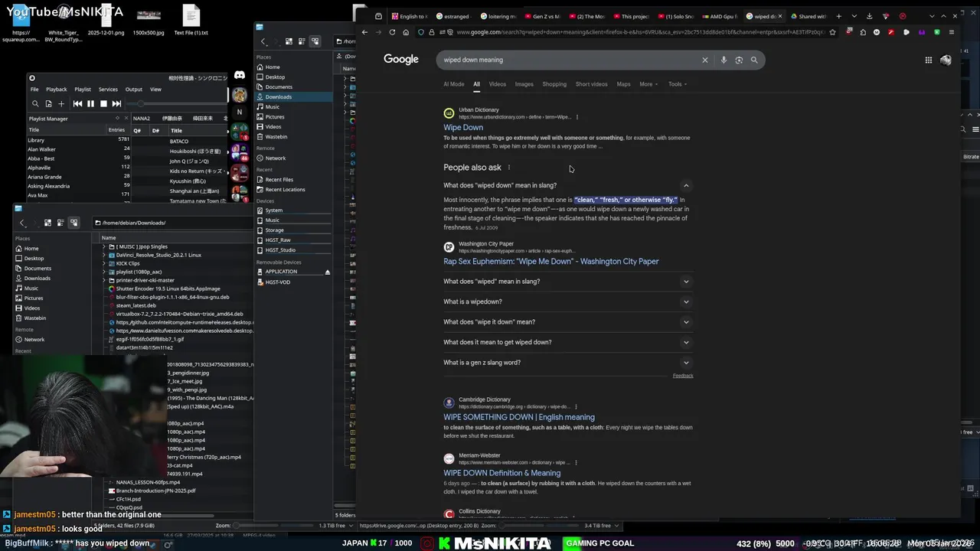Open Merriam-Webster WIPE DOWN Definition link
This screenshot has height=551, width=980.
coord(501,473)
